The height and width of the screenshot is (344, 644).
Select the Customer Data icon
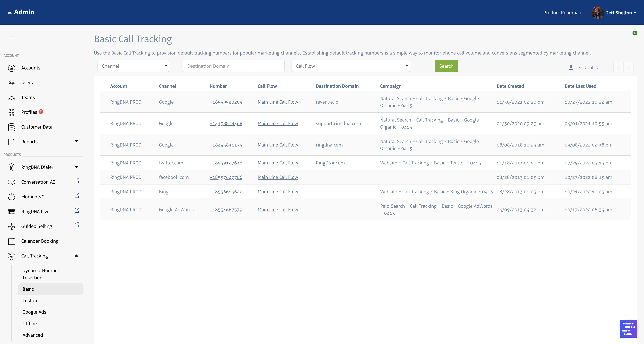point(12,127)
